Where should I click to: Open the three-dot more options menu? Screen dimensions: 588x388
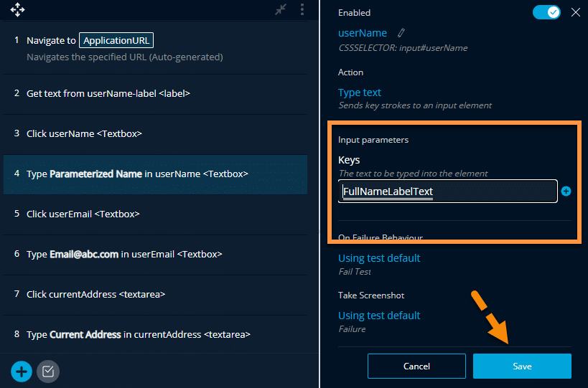tap(302, 9)
